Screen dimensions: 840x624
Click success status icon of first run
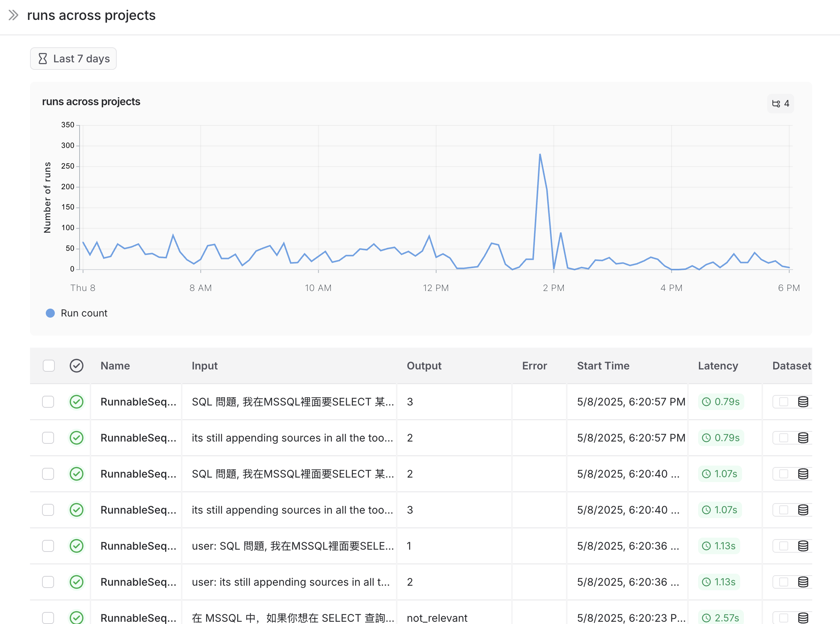coord(76,402)
